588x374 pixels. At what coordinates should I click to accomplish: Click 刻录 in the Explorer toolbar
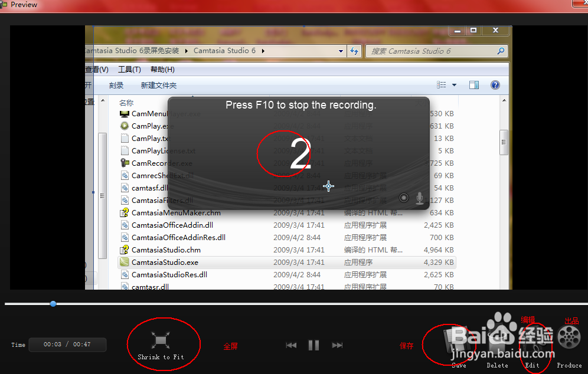tap(116, 86)
